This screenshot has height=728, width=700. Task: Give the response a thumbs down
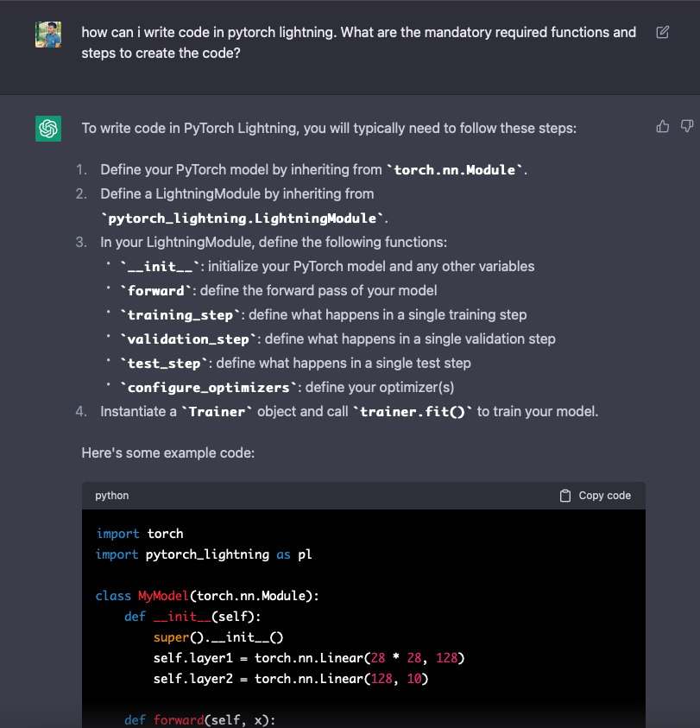click(x=687, y=126)
